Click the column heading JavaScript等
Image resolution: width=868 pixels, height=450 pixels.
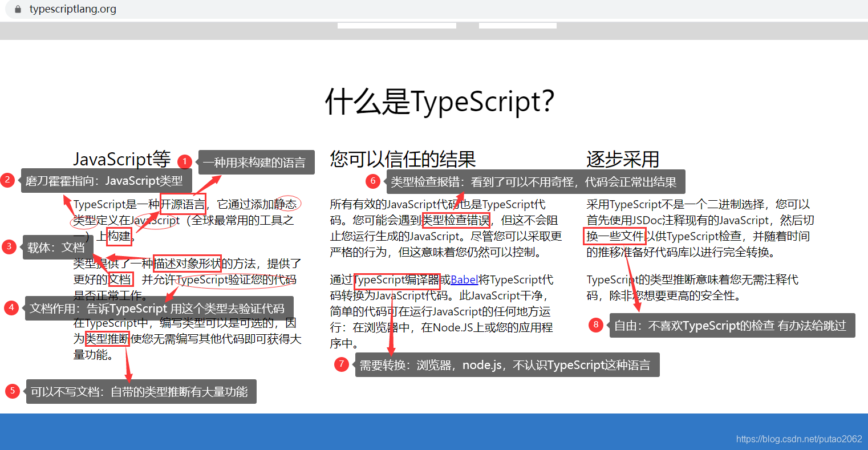click(x=122, y=159)
